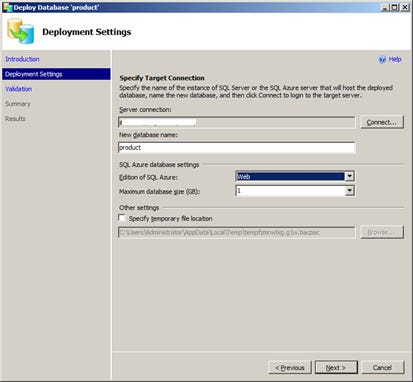Click the Deploy Database title bar icon
This screenshot has height=382, width=413.
pyautogui.click(x=7, y=7)
